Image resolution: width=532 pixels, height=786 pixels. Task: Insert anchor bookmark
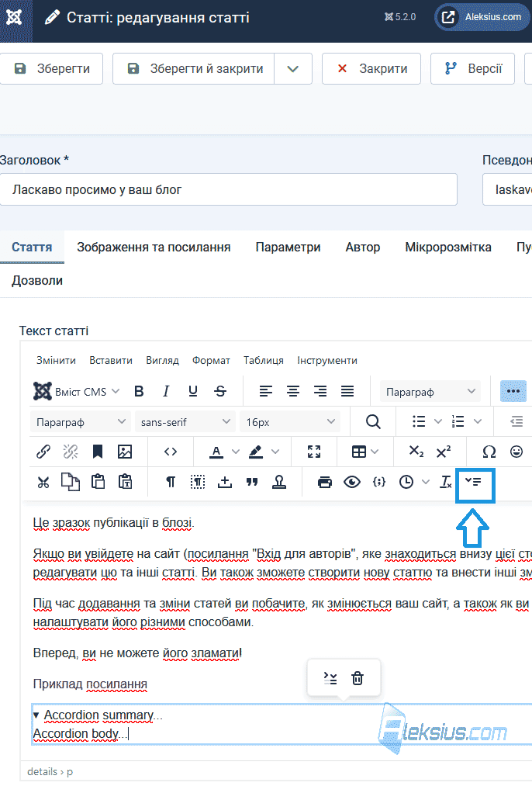(98, 452)
